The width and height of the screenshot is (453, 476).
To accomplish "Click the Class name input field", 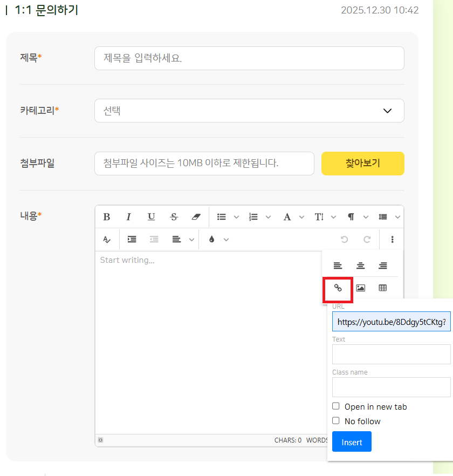I will click(x=392, y=387).
